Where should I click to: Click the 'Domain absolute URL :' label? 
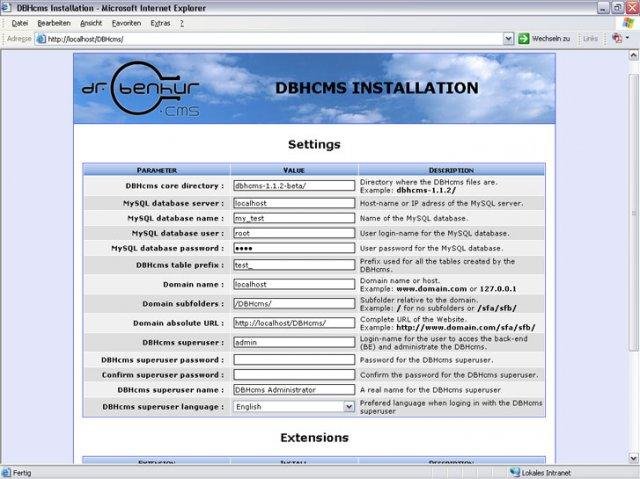coord(178,323)
